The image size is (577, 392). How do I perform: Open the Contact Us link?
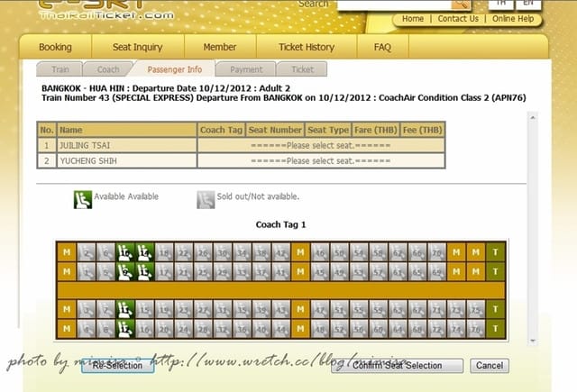(x=458, y=19)
